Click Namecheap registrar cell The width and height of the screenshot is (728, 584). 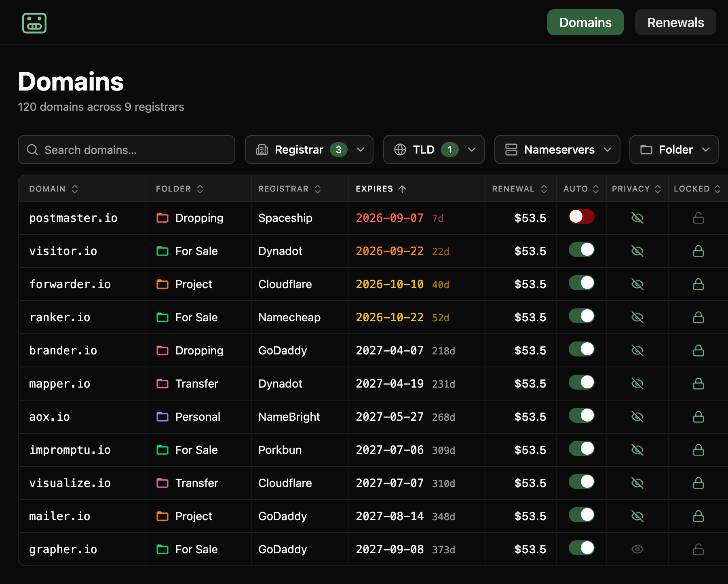(x=289, y=318)
